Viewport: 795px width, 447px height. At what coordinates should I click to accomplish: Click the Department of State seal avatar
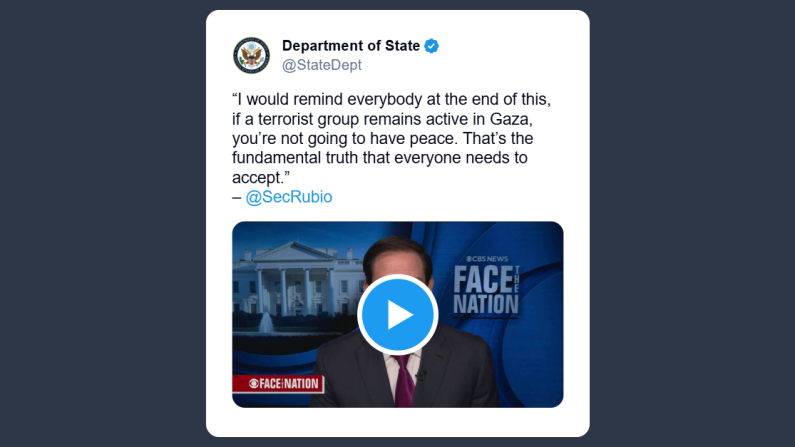pos(252,55)
